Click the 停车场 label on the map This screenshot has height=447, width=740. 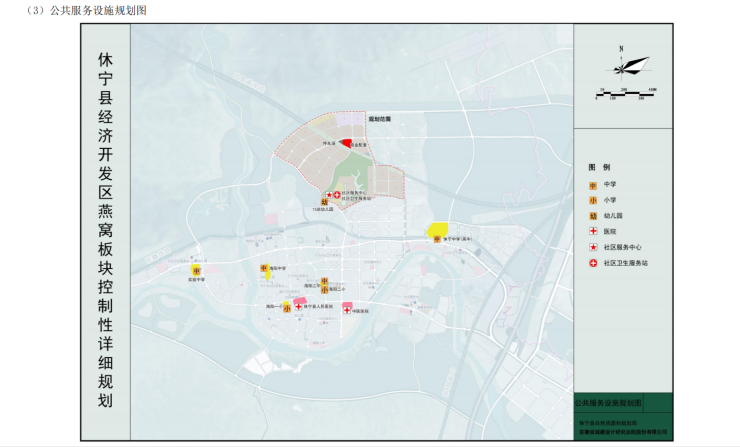pyautogui.click(x=328, y=143)
